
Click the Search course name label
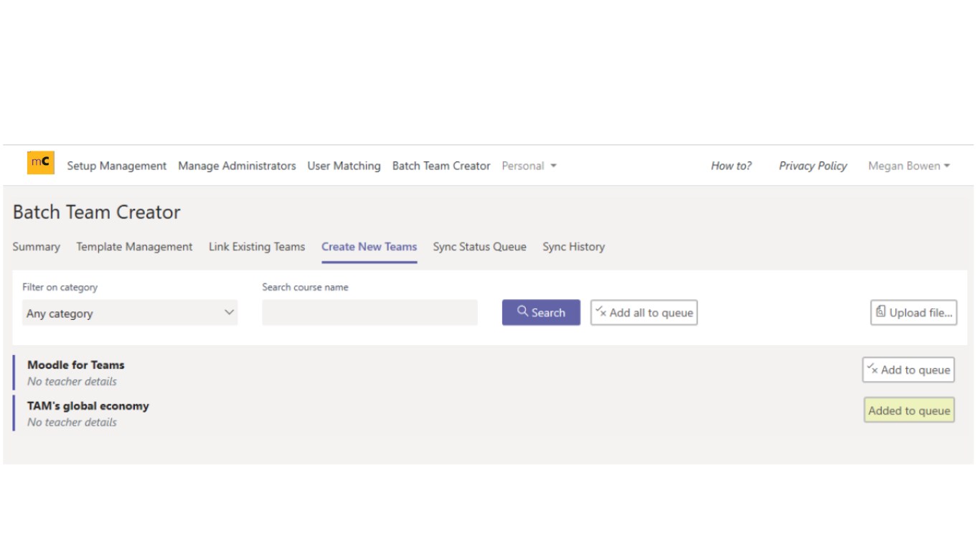coord(305,287)
